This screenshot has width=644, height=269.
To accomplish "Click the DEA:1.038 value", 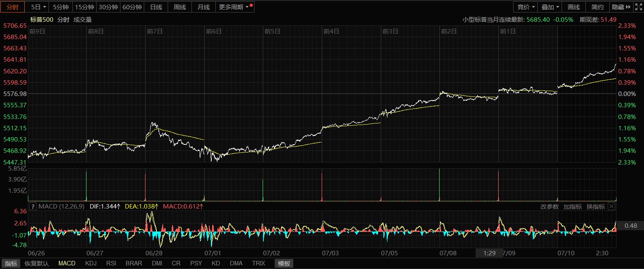I will click(x=141, y=206).
